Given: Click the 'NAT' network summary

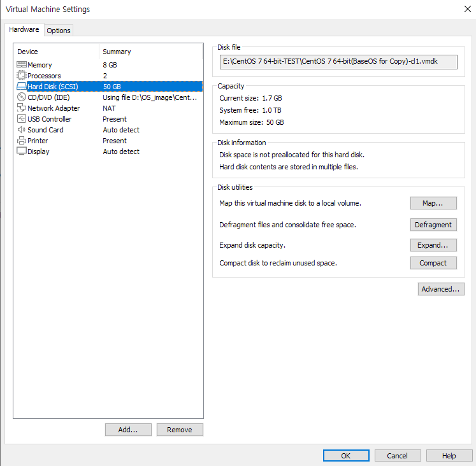Looking at the screenshot, I should pyautogui.click(x=109, y=108).
